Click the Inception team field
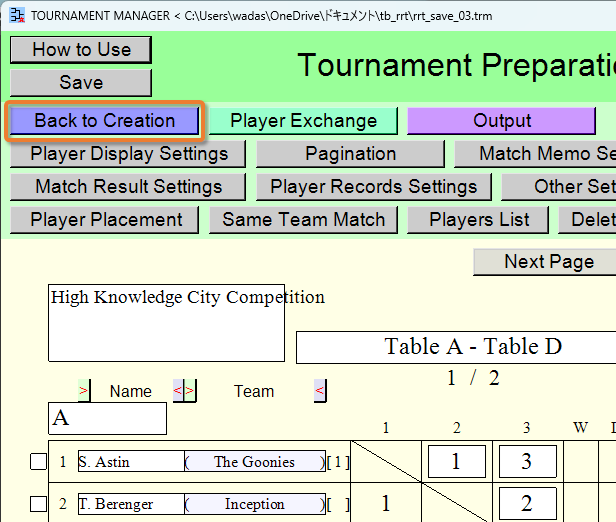 click(x=255, y=504)
